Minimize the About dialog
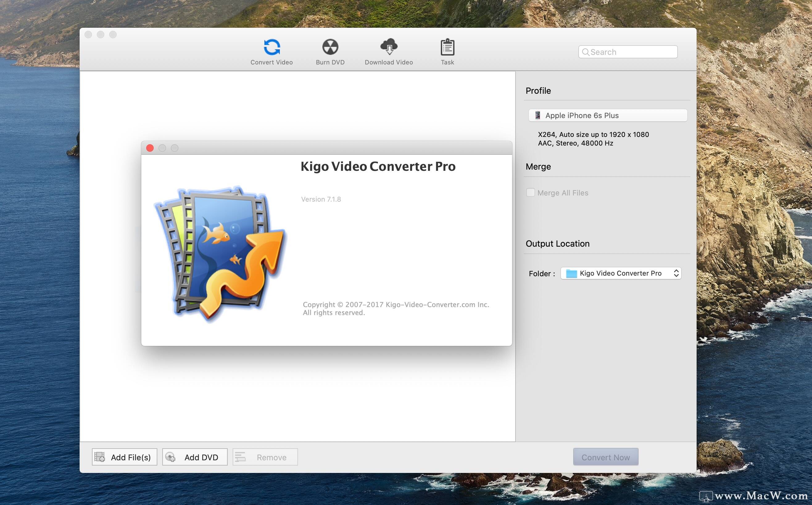 pyautogui.click(x=162, y=148)
